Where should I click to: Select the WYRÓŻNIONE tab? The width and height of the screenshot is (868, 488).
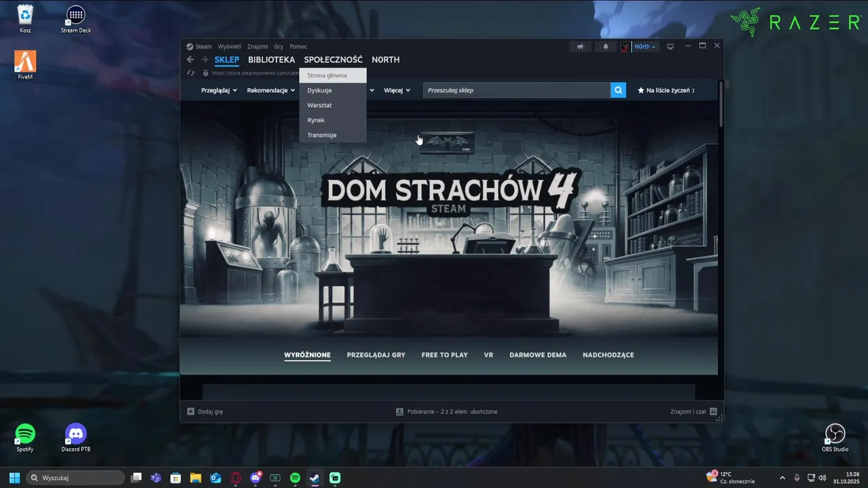[x=307, y=355]
